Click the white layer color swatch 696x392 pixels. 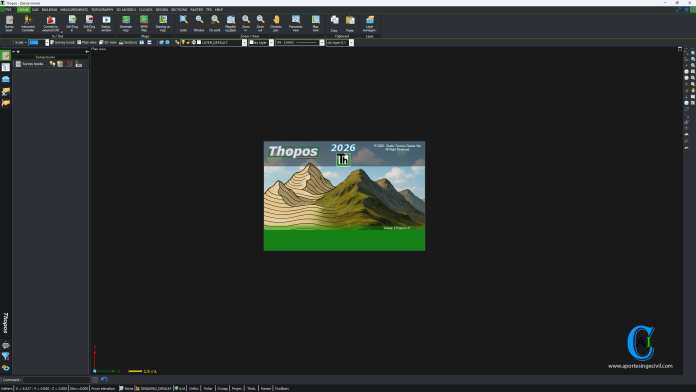pyautogui.click(x=199, y=43)
